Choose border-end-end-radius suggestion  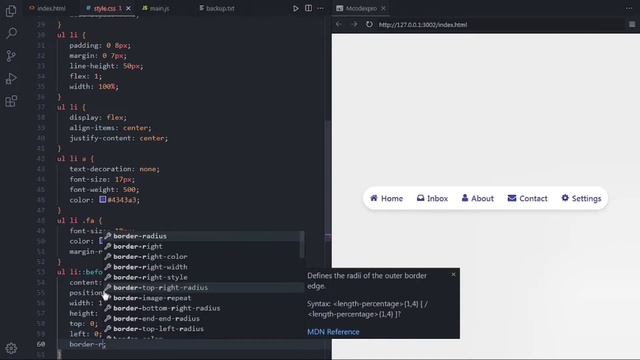202,318
